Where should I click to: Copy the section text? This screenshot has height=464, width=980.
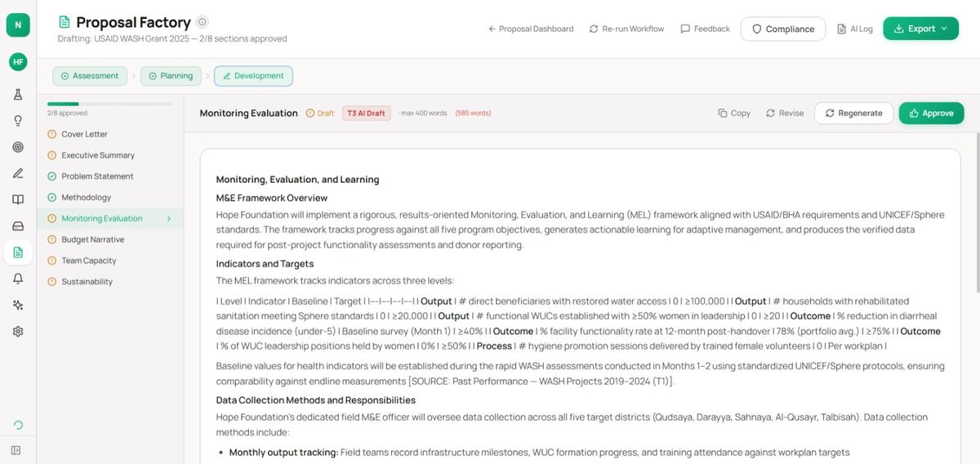point(734,114)
